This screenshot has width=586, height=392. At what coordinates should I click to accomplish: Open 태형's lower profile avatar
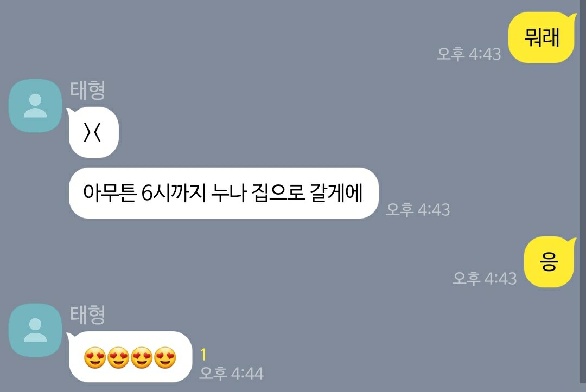pos(35,330)
